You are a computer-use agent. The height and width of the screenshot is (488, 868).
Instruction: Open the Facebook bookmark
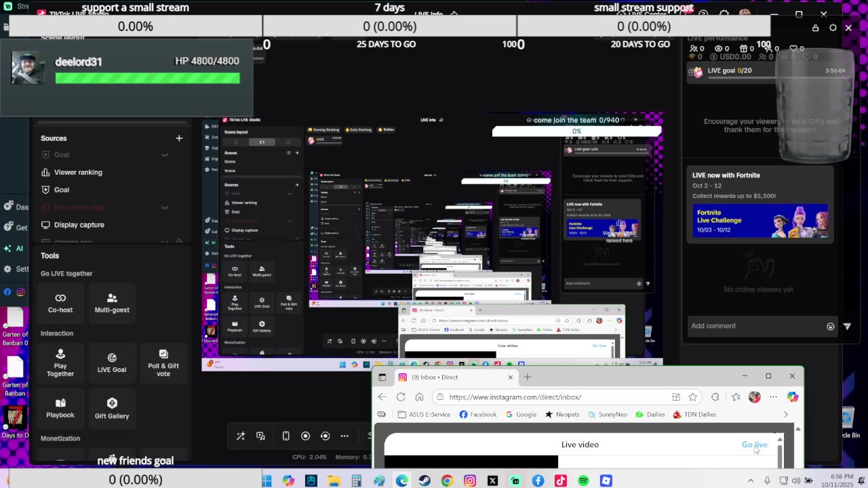click(478, 414)
